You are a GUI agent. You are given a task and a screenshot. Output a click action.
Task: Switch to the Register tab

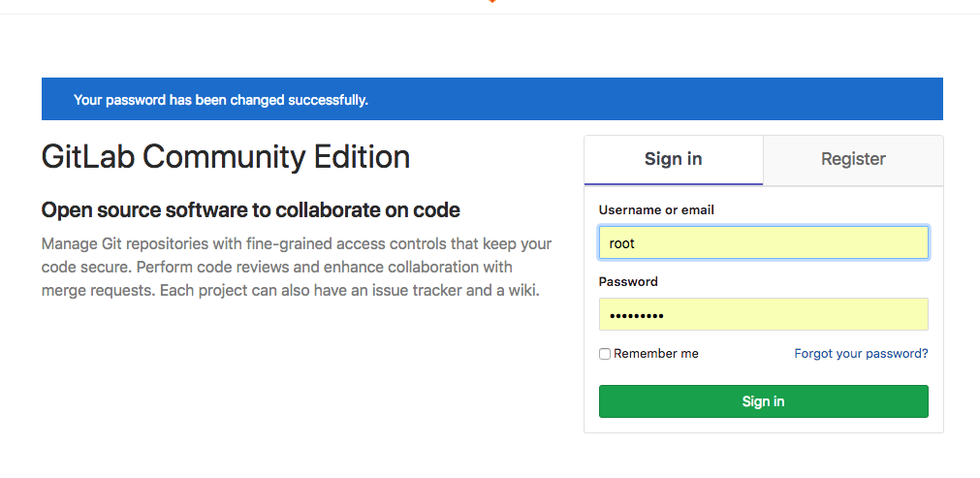853,159
